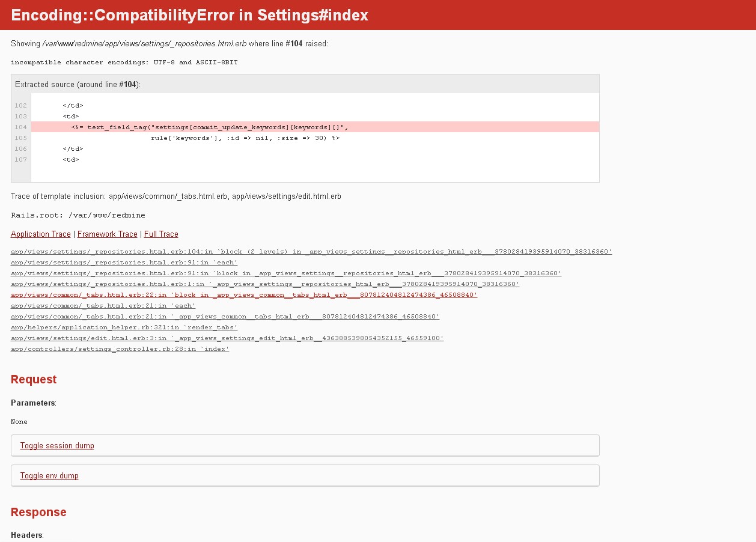Select the 'None' parameters value
The width and height of the screenshot is (756, 542).
pyautogui.click(x=19, y=422)
